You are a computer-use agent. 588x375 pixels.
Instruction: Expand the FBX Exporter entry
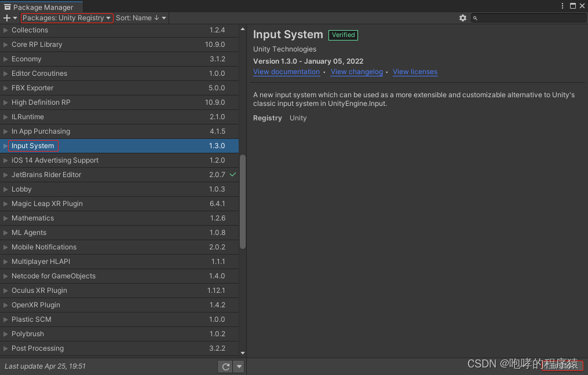(x=6, y=88)
